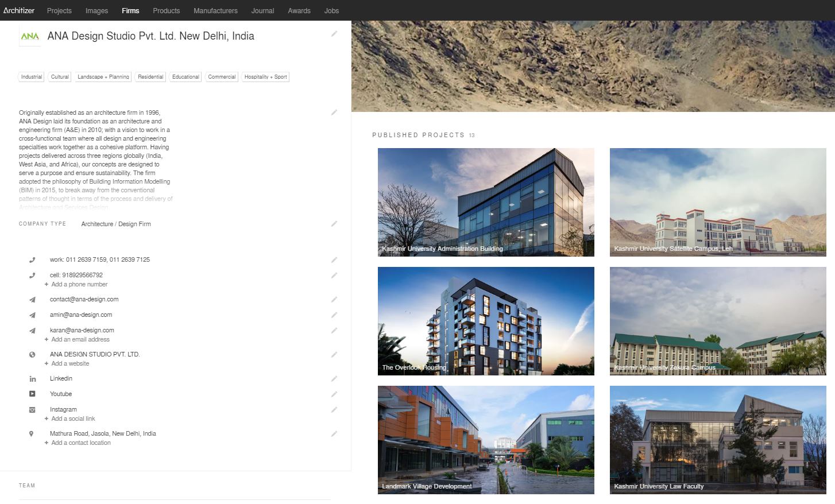
Task: Open the Awards page from the top menu
Action: tap(299, 10)
